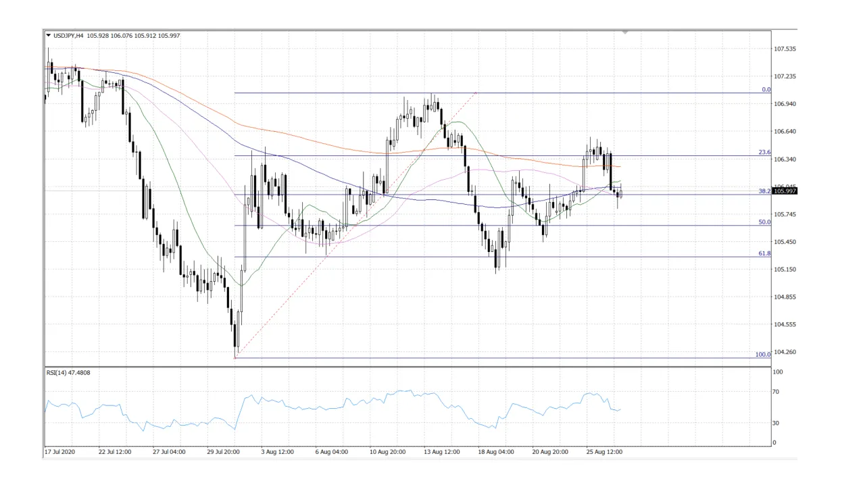Image resolution: width=865 pixels, height=504 pixels.
Task: Click the 106.340 price scale value
Action: [x=785, y=159]
